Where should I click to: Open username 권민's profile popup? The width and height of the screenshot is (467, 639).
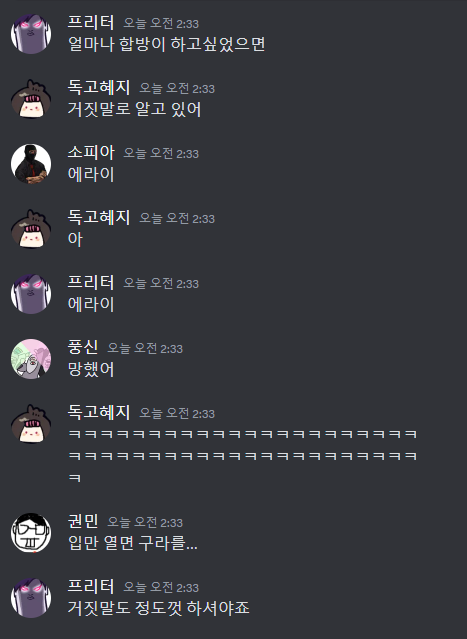coord(83,521)
